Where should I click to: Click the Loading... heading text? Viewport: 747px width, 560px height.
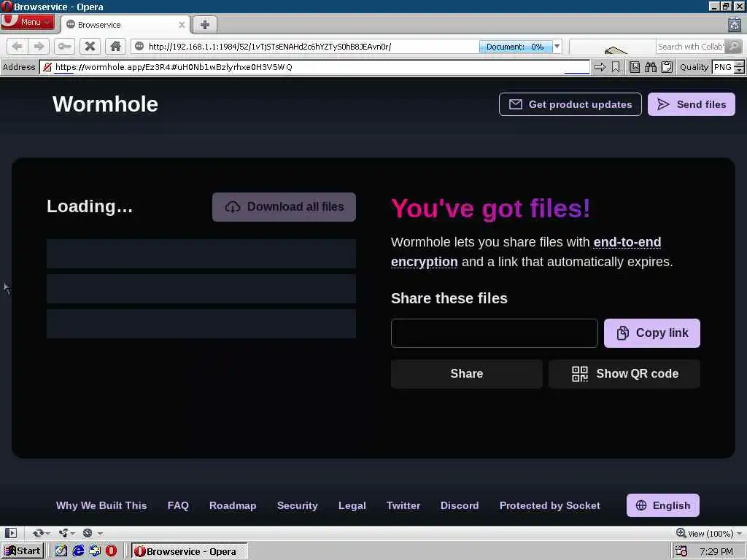click(x=90, y=206)
